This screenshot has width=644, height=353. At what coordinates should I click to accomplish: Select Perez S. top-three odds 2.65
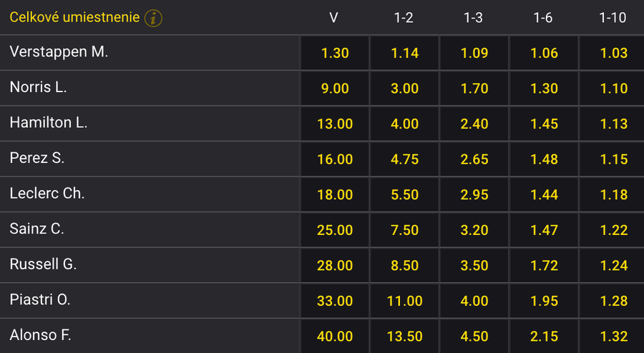474,159
